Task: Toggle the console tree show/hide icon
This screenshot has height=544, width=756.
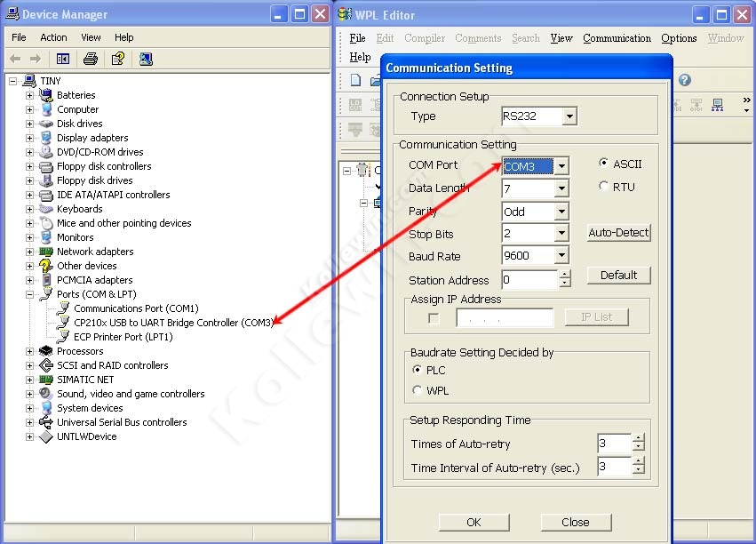Action: click(63, 59)
